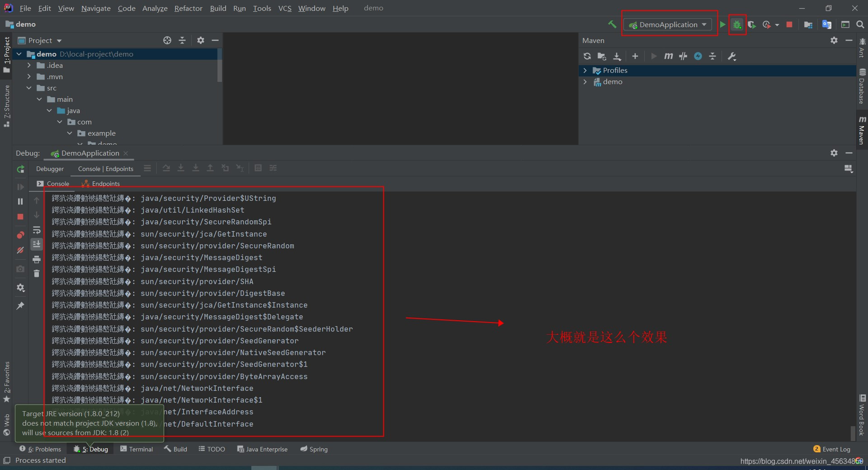Clear all console output trash icon

37,273
